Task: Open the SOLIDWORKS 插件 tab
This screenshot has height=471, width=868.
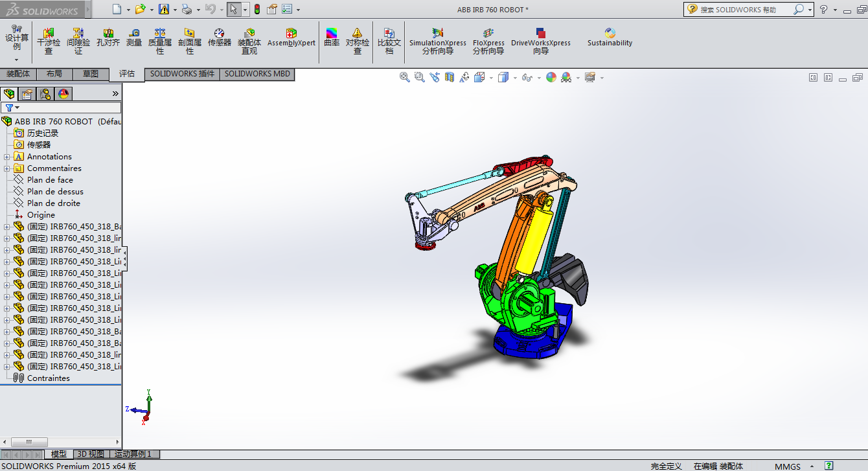Action: [x=182, y=74]
